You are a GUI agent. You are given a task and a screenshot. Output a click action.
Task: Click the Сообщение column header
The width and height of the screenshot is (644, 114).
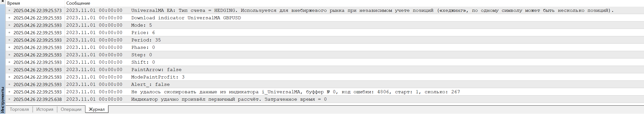(x=78, y=3)
